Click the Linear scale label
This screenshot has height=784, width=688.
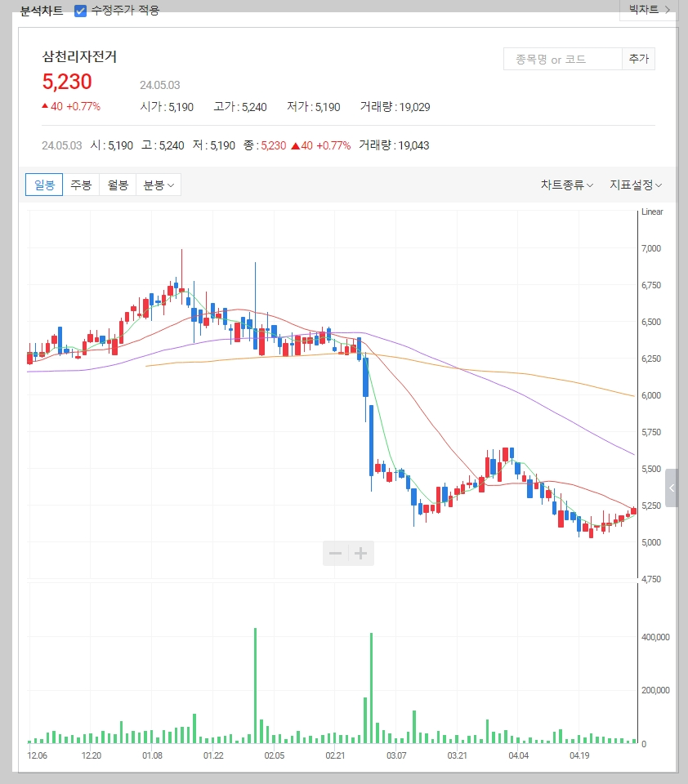(652, 212)
